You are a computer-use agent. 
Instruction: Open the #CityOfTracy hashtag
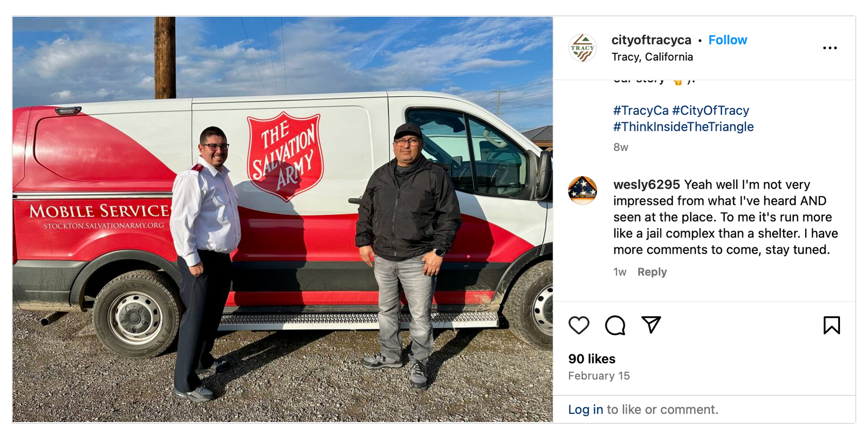click(710, 110)
